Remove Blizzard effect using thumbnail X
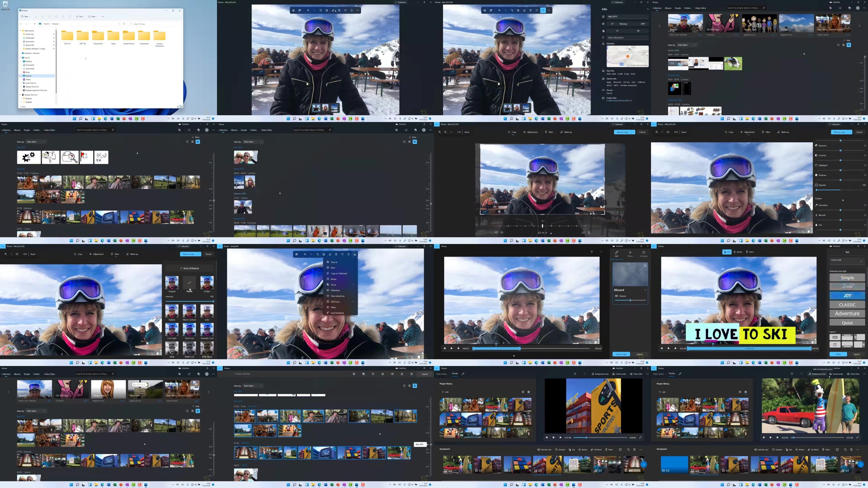Screen dimensions: 868x488 tap(645, 266)
